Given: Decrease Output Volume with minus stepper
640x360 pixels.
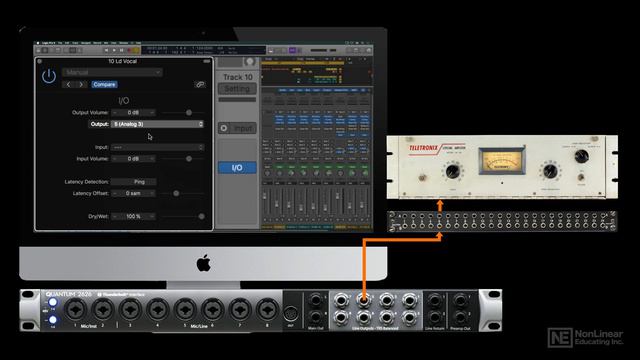Looking at the screenshot, I should coord(115,112).
